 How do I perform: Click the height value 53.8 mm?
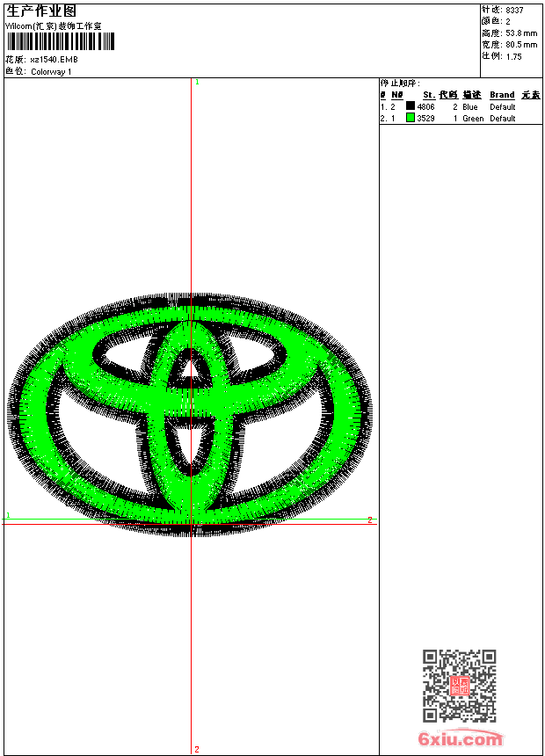pos(521,33)
